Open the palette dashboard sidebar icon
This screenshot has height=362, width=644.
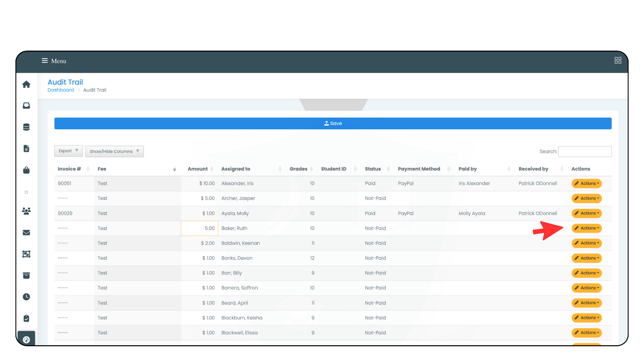click(26, 340)
